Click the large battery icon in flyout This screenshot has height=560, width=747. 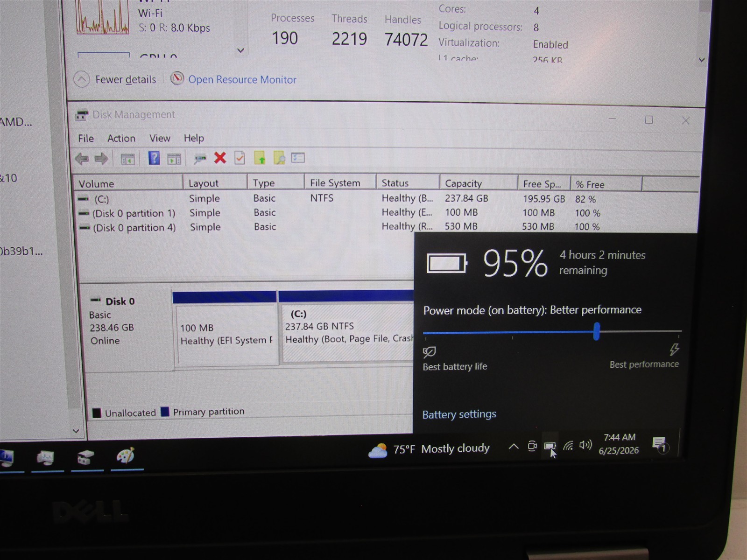click(x=447, y=264)
